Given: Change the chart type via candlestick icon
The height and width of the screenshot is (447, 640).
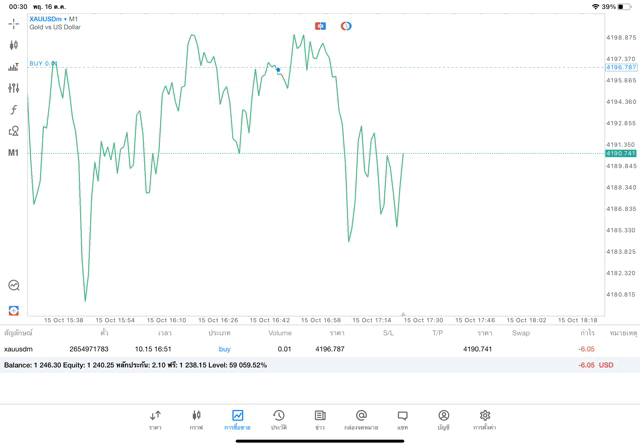Looking at the screenshot, I should [14, 45].
